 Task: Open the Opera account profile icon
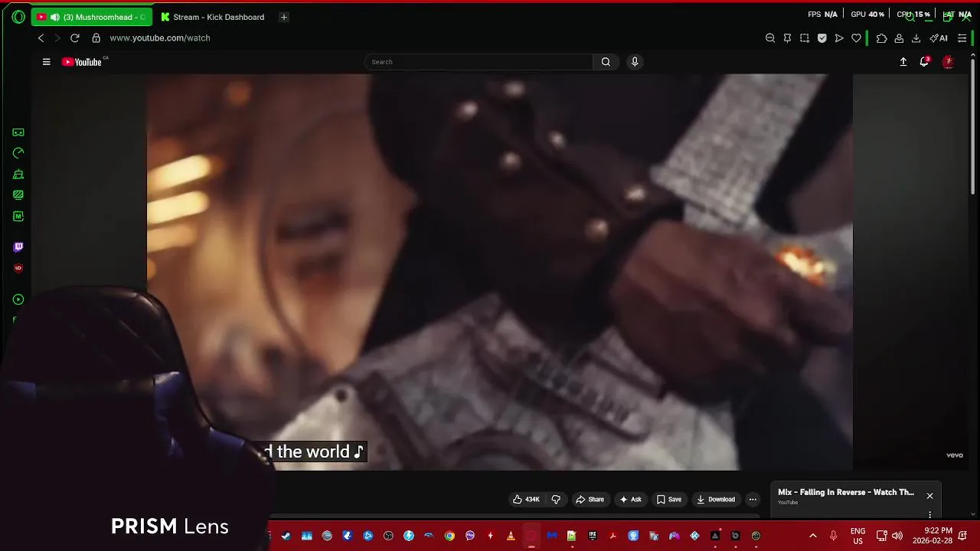[899, 38]
